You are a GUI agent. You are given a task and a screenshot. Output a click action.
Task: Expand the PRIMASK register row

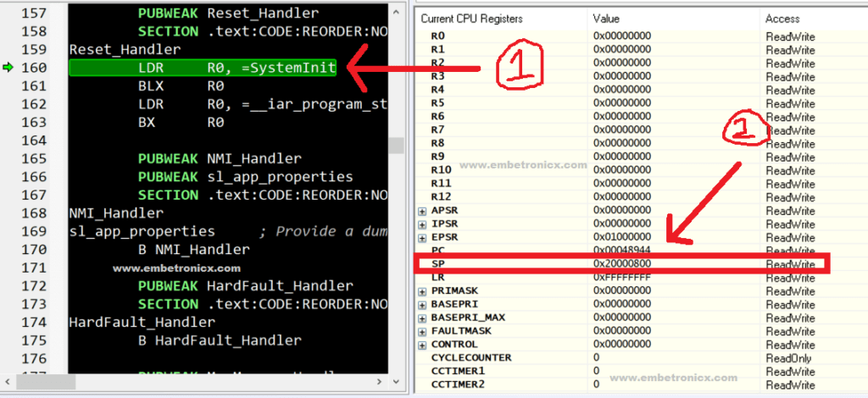[422, 291]
